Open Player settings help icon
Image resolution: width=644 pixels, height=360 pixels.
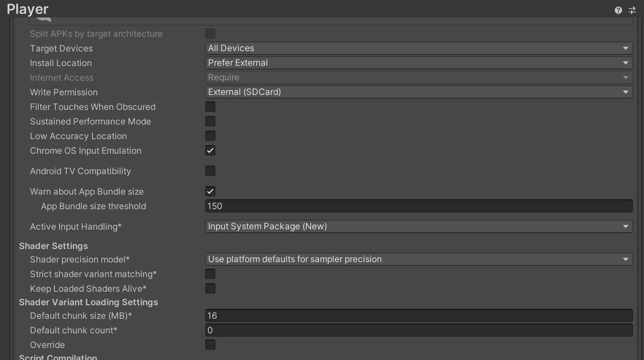click(618, 10)
